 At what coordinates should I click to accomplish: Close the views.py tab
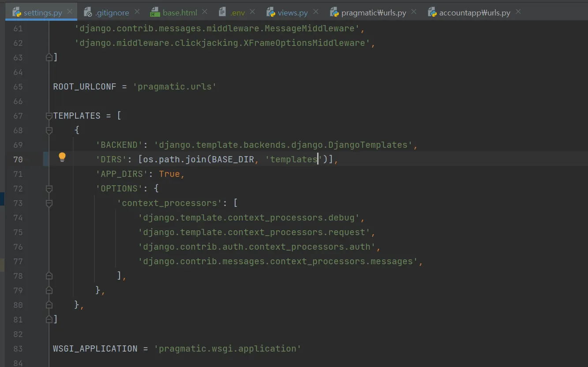pos(316,12)
